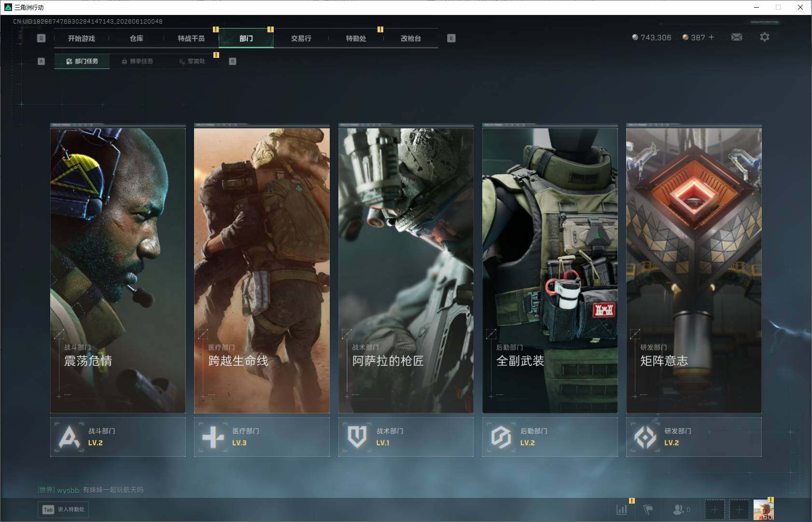The height and width of the screenshot is (522, 812).
Task: Switch to the 改枪台 tab
Action: point(411,39)
